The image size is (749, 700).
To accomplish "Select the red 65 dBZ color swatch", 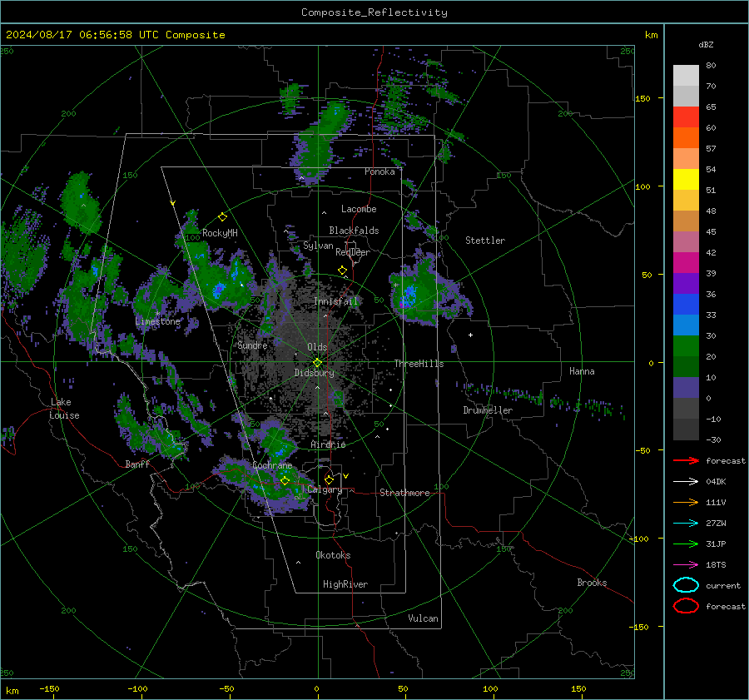I will (x=686, y=117).
